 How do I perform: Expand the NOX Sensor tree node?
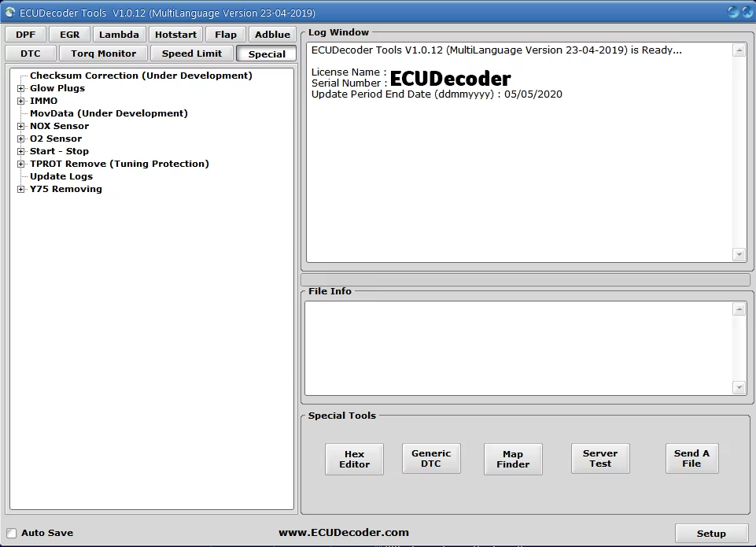[20, 126]
